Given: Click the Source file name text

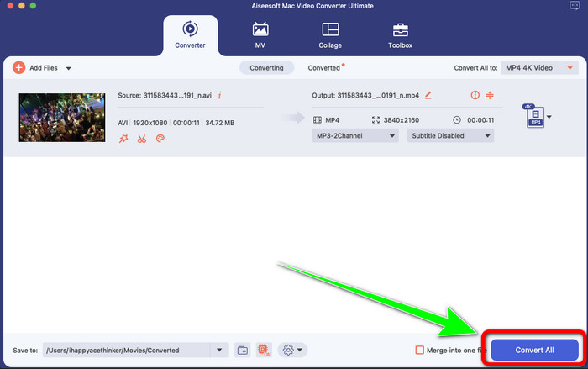Looking at the screenshot, I should coord(165,95).
